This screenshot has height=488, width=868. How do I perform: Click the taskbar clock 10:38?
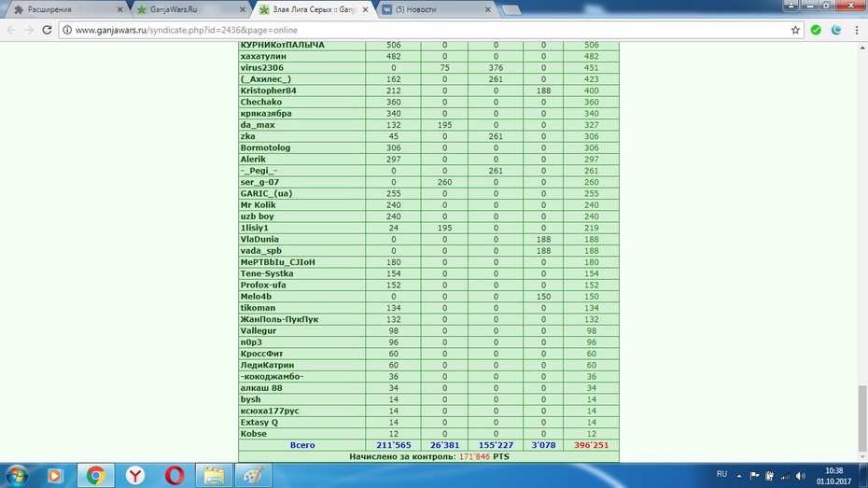(x=834, y=471)
